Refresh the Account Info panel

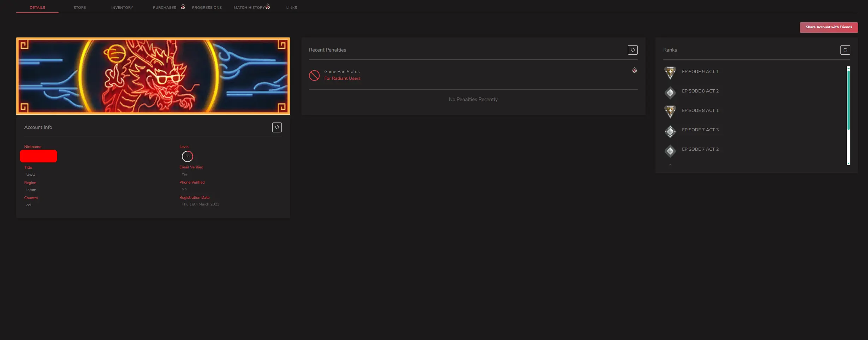click(277, 127)
